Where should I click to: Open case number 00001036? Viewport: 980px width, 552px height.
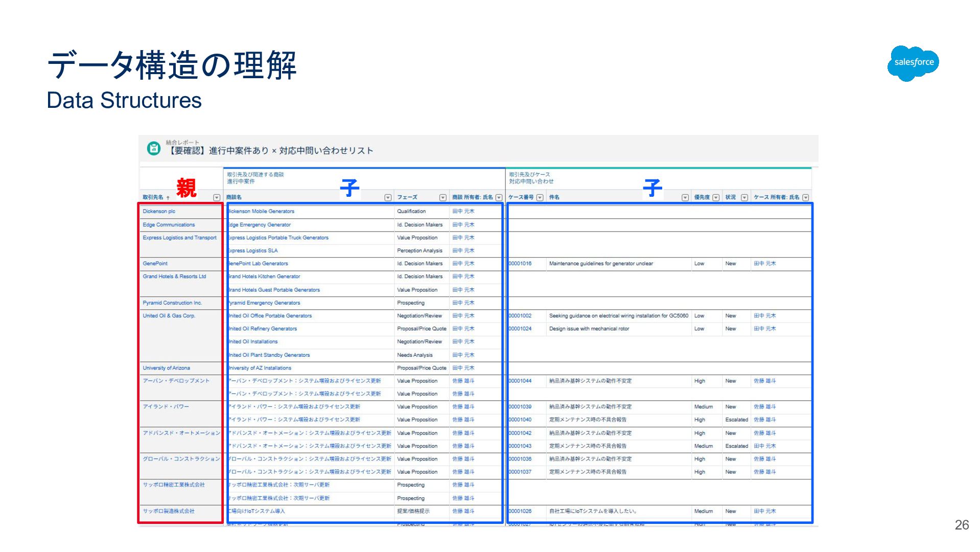pyautogui.click(x=520, y=459)
